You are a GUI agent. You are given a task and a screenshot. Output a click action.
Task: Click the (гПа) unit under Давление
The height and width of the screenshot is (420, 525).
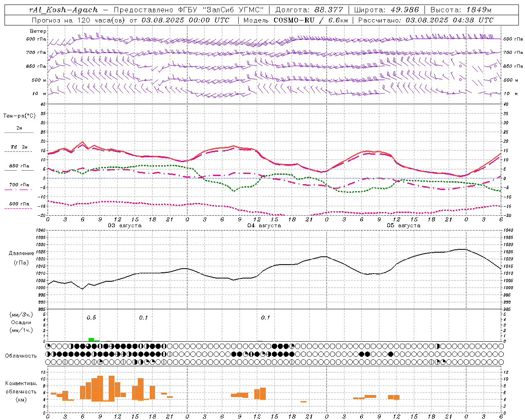21,263
